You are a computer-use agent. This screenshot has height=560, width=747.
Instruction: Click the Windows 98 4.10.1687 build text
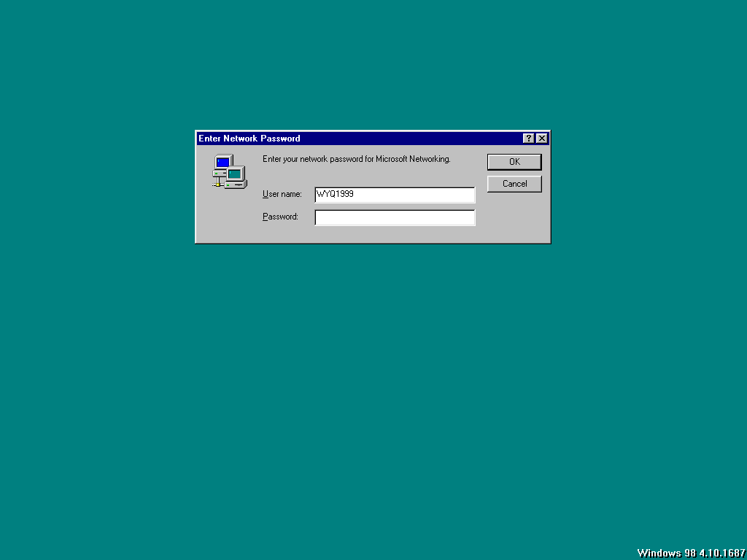click(x=692, y=553)
